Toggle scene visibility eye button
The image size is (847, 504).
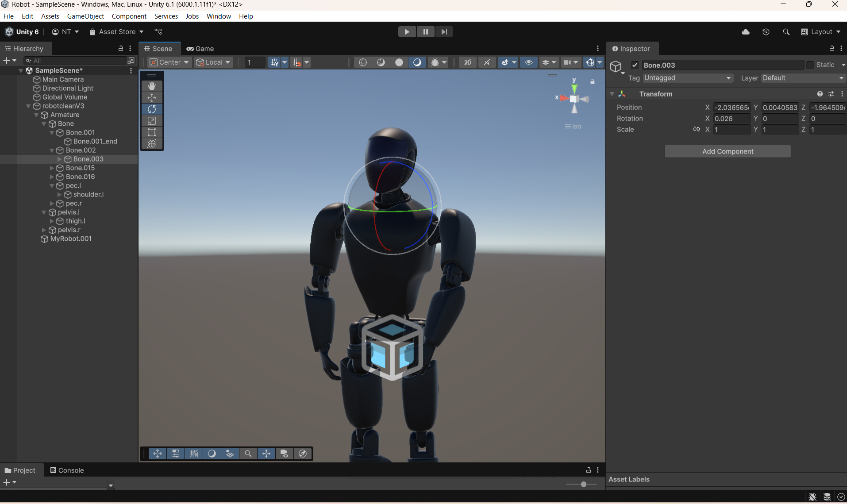point(529,62)
